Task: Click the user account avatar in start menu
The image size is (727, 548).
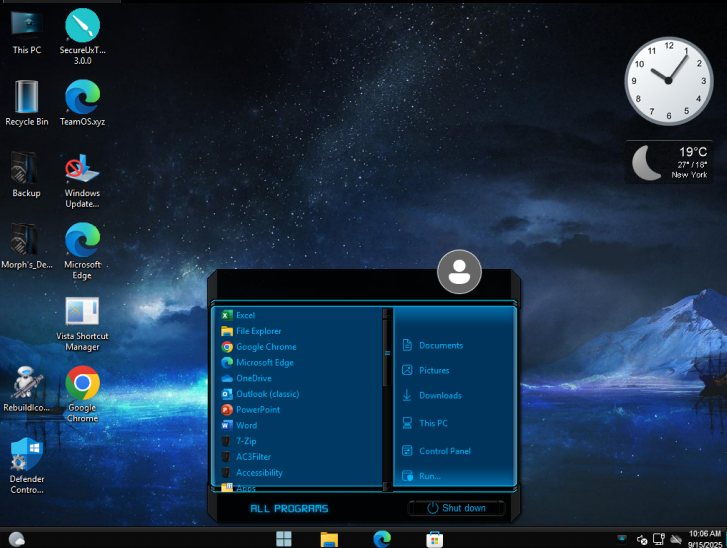Action: point(459,272)
